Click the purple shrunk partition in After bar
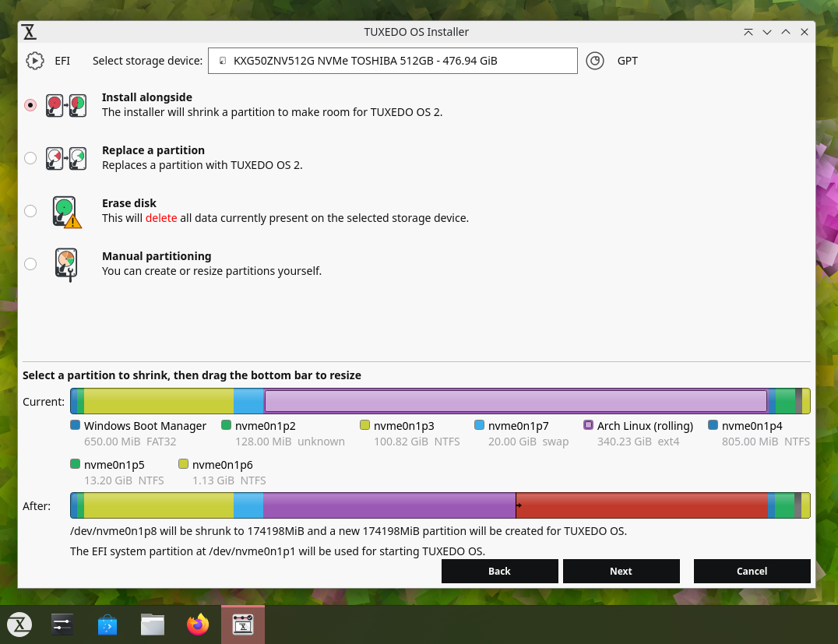Viewport: 838px width, 644px height. 389,505
